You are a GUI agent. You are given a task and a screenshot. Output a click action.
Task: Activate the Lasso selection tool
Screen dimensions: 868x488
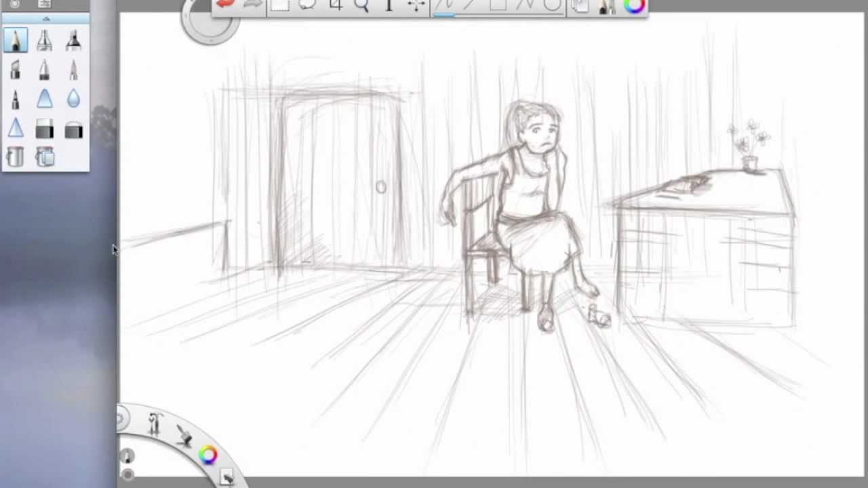(307, 6)
